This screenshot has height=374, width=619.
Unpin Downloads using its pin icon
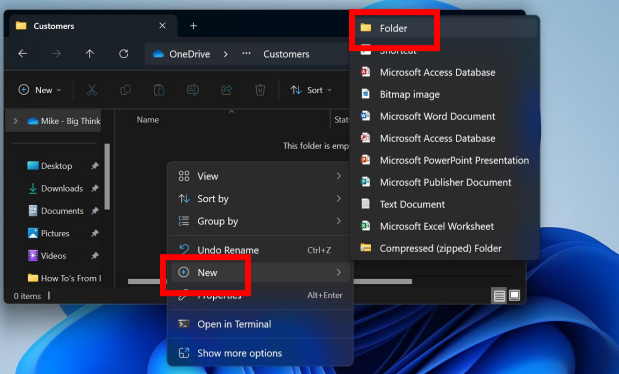95,188
